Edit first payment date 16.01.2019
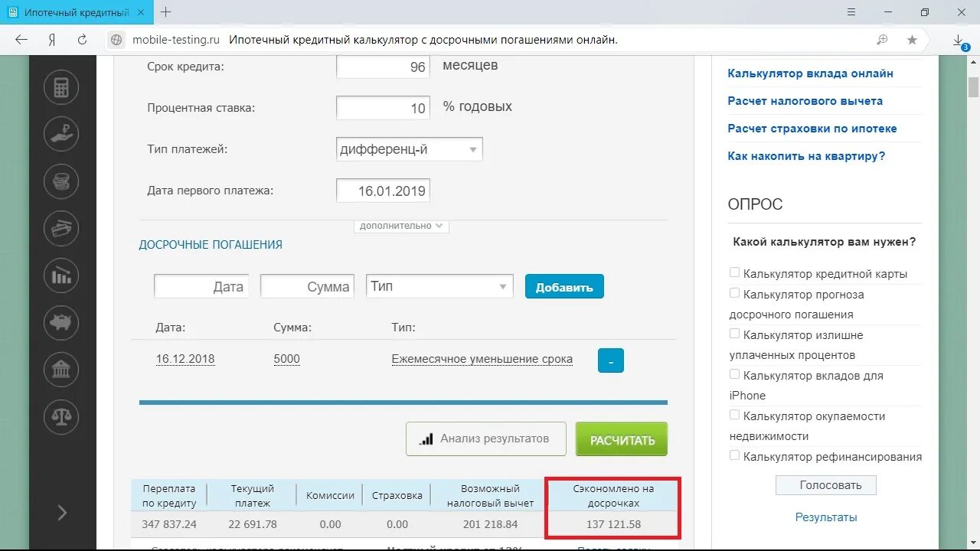 (384, 191)
